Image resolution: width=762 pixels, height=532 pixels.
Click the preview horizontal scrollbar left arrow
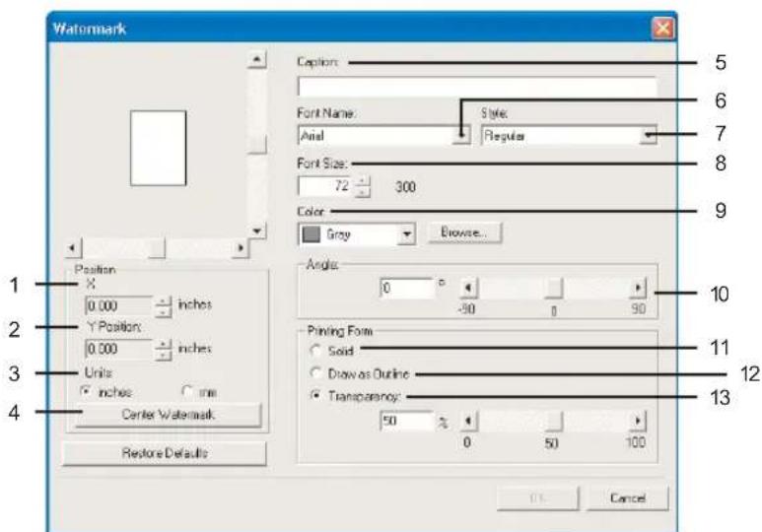(x=73, y=248)
